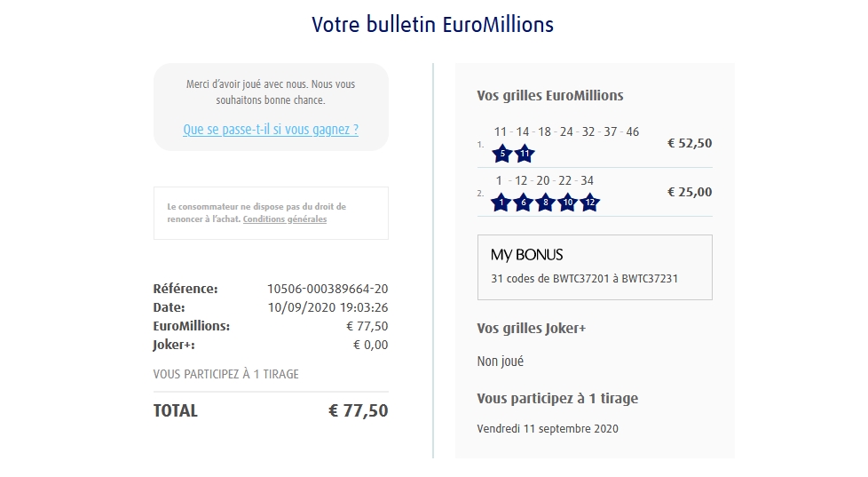
Task: Select star number 12 in second grid
Action: [590, 203]
